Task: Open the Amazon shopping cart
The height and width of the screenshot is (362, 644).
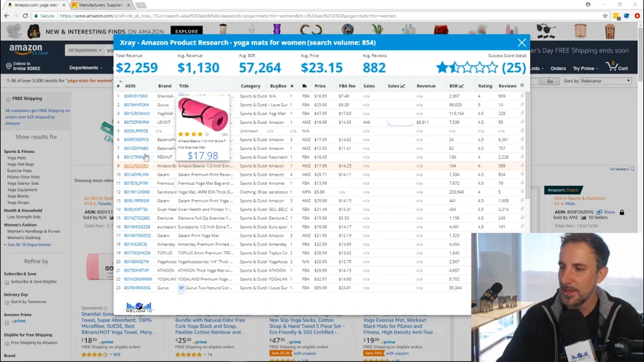Action: coord(618,67)
